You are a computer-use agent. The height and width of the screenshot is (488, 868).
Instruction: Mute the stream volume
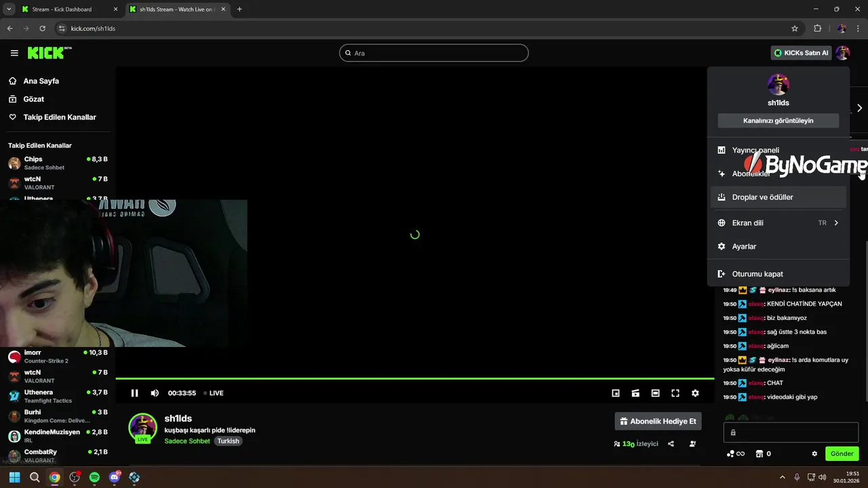[155, 393]
